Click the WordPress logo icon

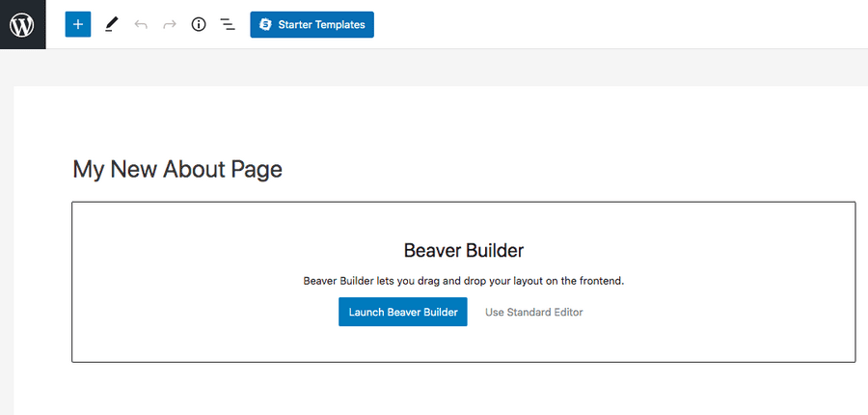[22, 24]
